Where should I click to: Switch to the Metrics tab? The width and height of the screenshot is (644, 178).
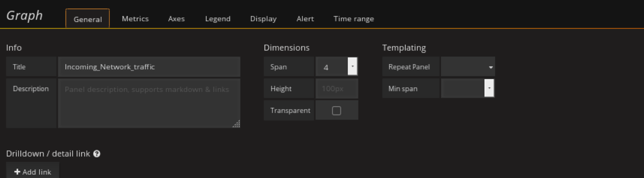click(x=135, y=19)
